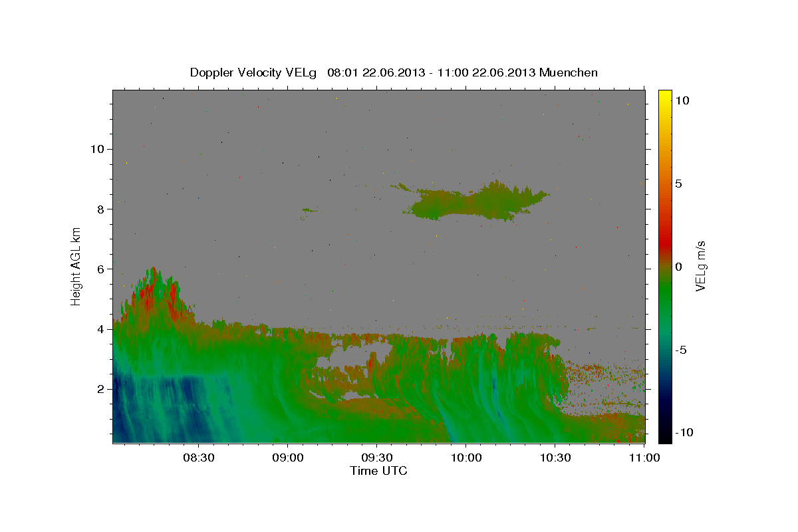Viewport: 798px width, 532px height.
Task: Click the colorbar value -5 label
Action: coord(681,350)
